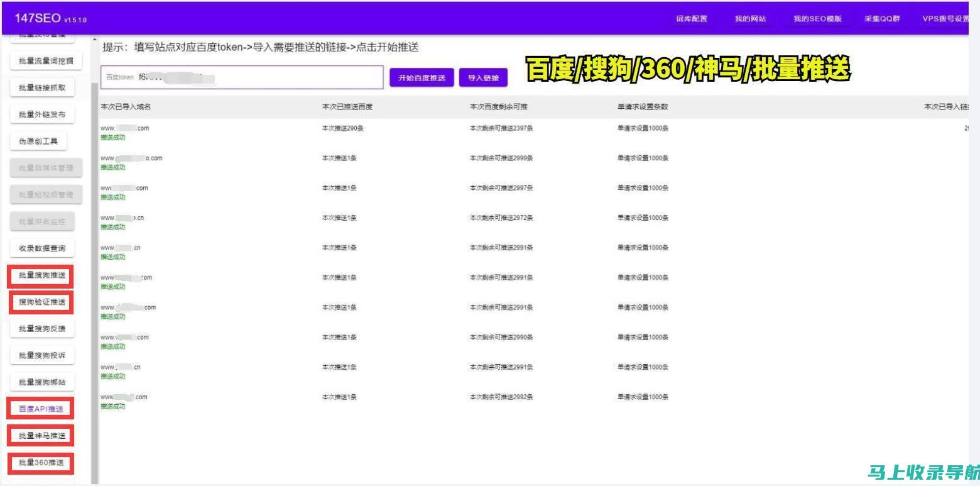
Task: Select 批量搜狗反馈 in the sidebar
Action: pos(42,329)
